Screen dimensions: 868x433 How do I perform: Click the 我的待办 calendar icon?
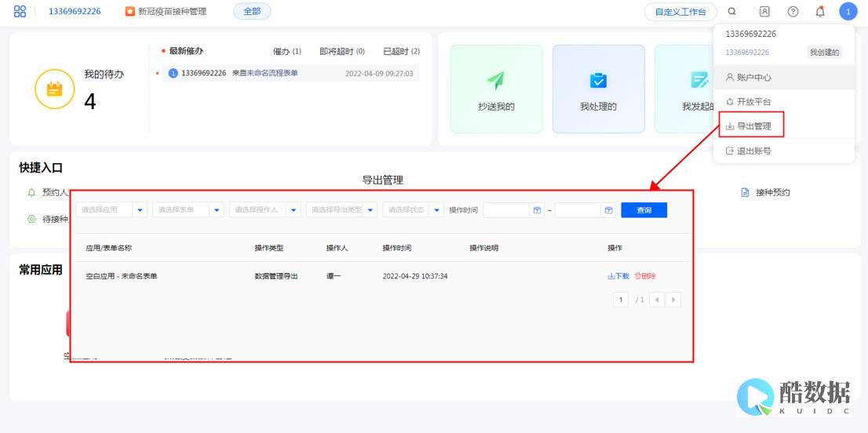point(54,89)
